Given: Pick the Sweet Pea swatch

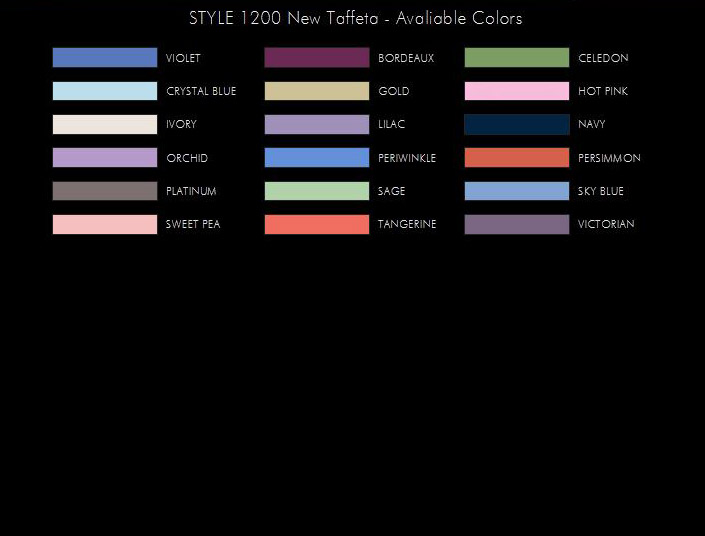Looking at the screenshot, I should [105, 224].
